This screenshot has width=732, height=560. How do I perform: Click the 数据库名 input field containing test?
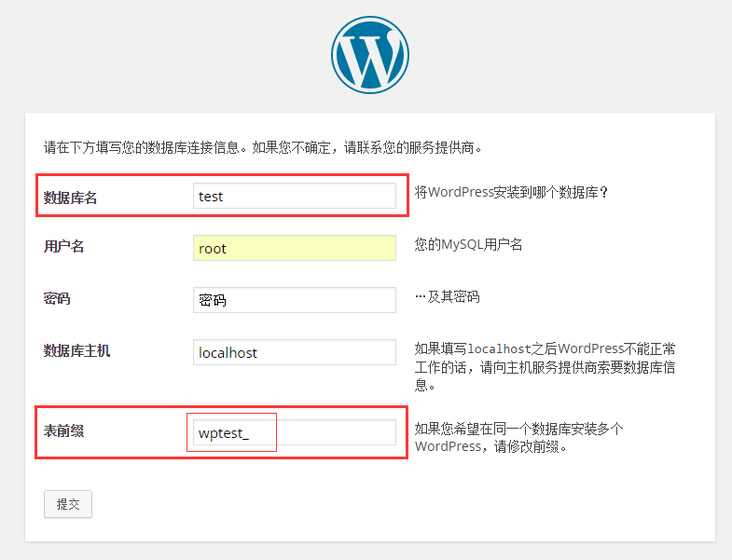pyautogui.click(x=295, y=196)
